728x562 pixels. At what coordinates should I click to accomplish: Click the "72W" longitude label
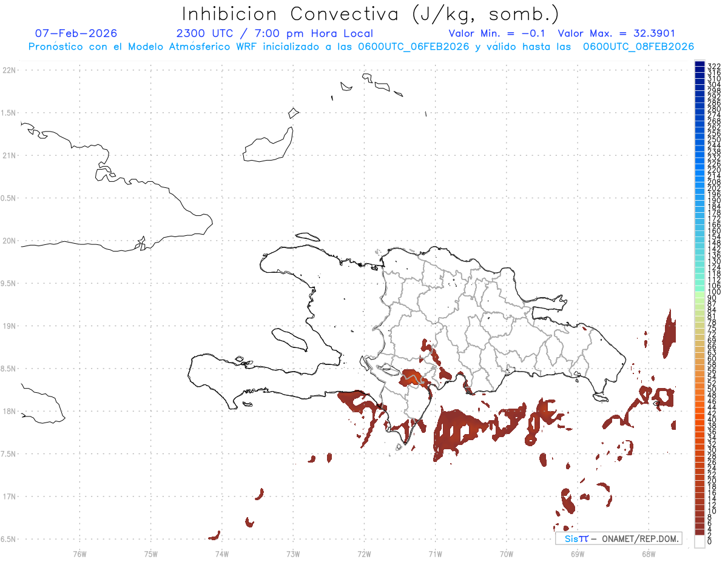364,554
